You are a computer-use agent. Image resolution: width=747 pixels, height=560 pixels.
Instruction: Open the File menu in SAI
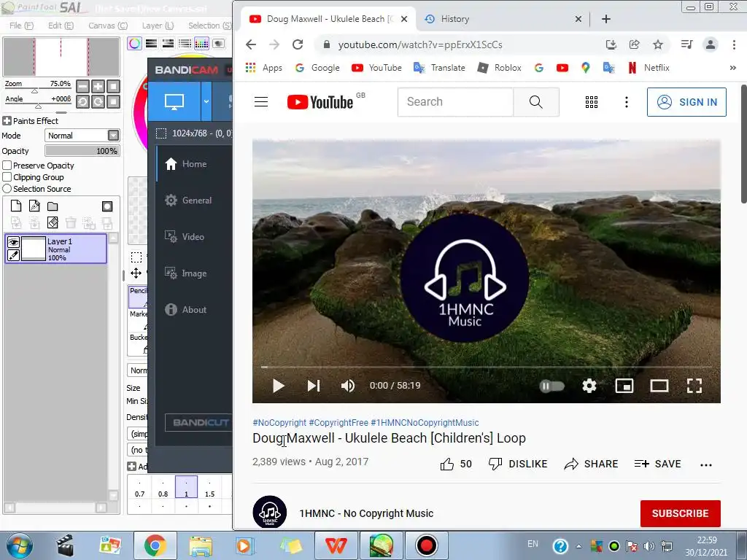point(21,26)
